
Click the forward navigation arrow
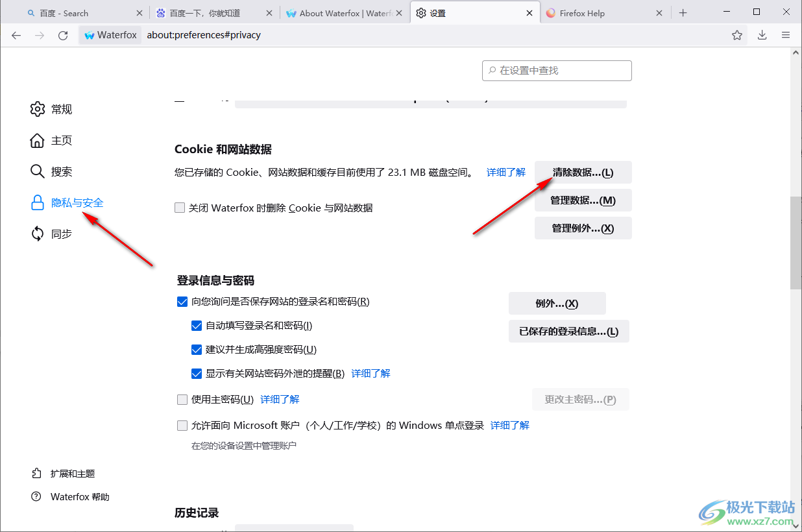(40, 35)
